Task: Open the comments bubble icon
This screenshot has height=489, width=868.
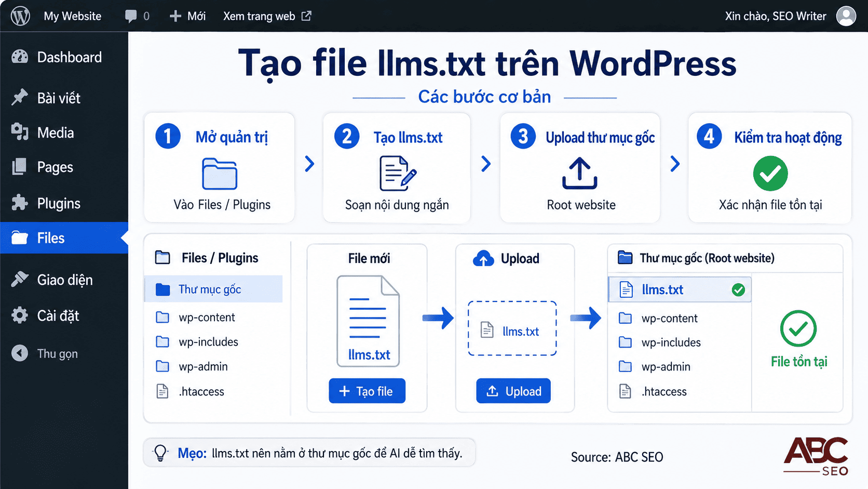Action: click(x=131, y=16)
